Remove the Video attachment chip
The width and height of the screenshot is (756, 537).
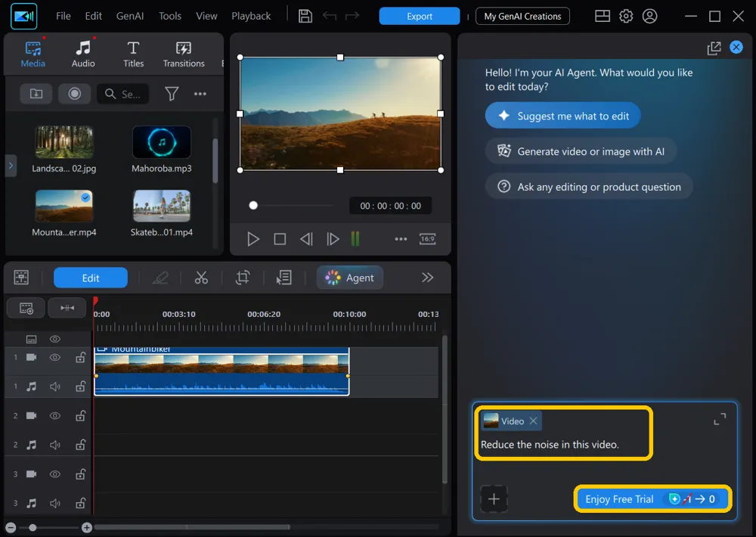[x=533, y=421]
